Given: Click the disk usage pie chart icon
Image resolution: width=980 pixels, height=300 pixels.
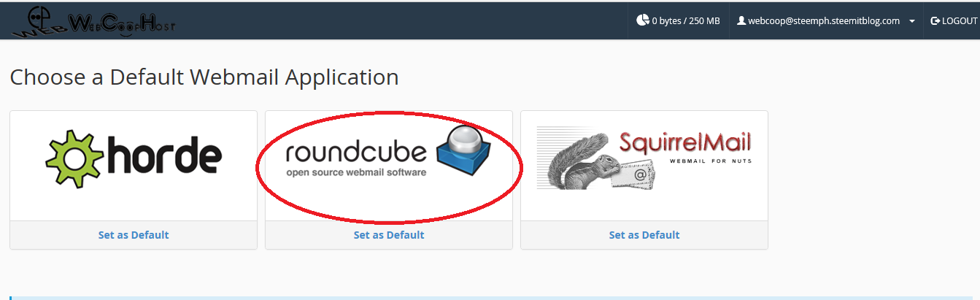Looking at the screenshot, I should click(642, 20).
